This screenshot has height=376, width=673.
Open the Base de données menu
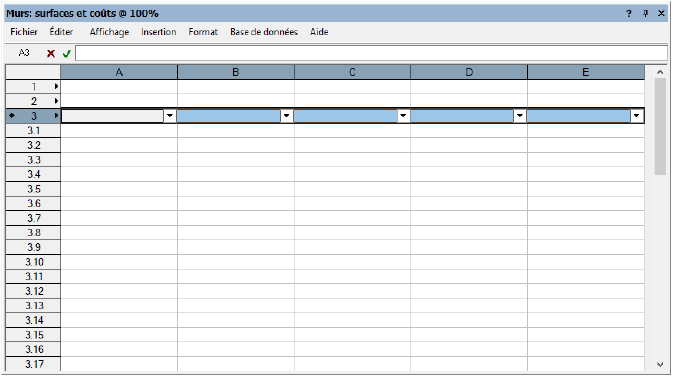(x=264, y=32)
